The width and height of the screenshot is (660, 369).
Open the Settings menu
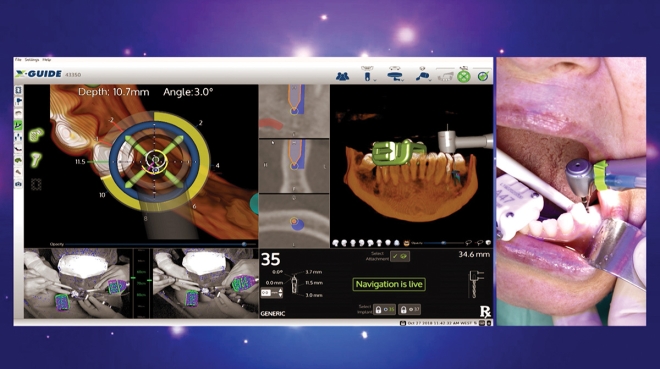pyautogui.click(x=32, y=60)
